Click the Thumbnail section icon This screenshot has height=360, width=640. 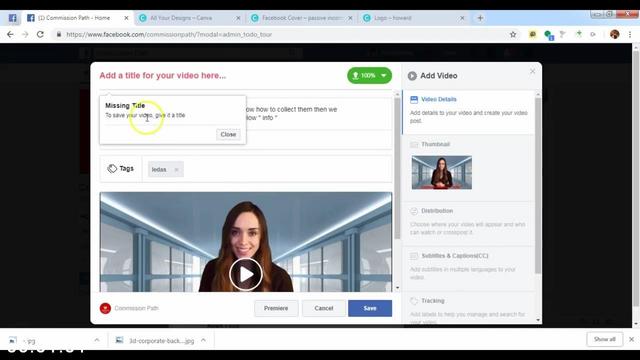pos(414,144)
